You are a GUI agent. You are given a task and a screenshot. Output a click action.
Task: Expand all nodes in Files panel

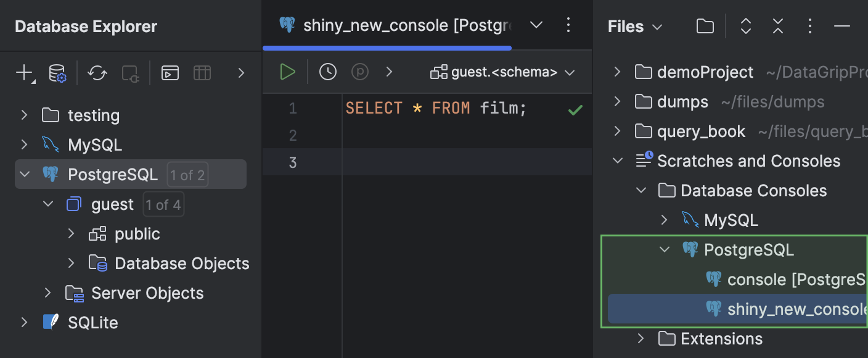[745, 26]
